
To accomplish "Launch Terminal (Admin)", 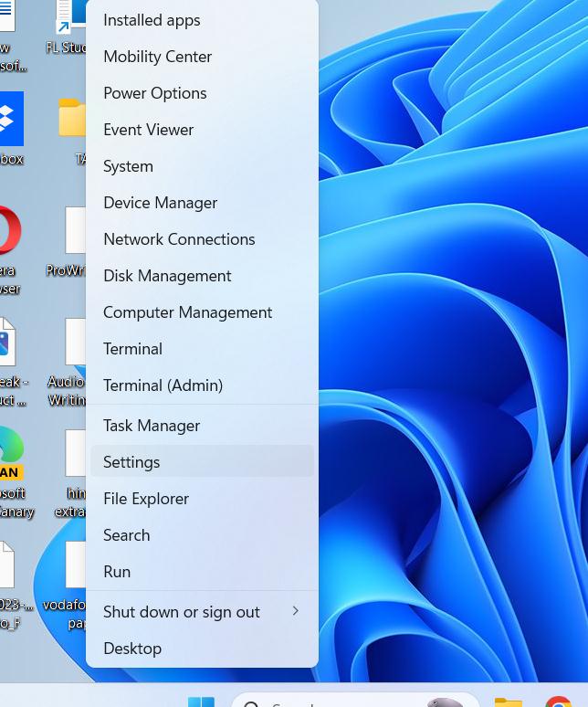I will coord(202,385).
